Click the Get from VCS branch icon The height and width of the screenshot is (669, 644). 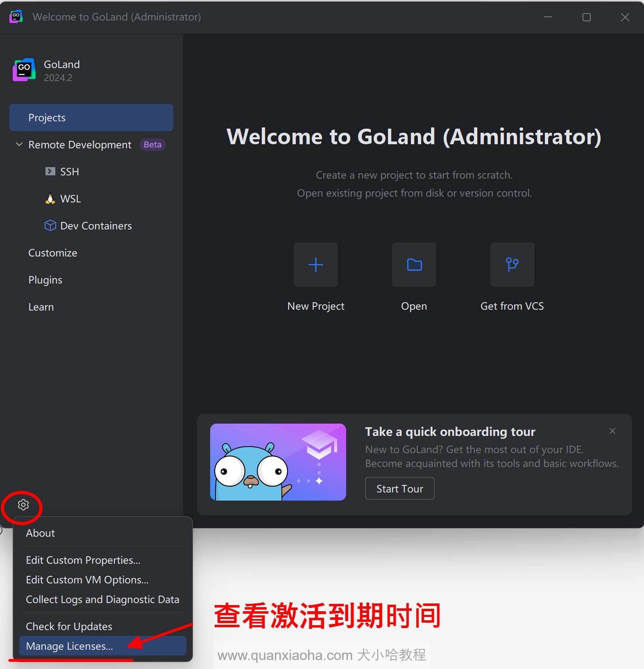512,265
